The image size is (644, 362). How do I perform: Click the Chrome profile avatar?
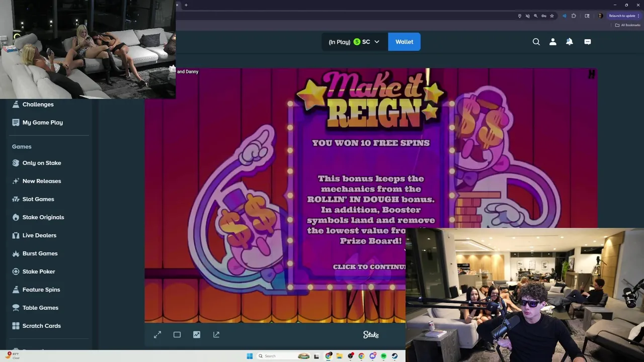[600, 16]
